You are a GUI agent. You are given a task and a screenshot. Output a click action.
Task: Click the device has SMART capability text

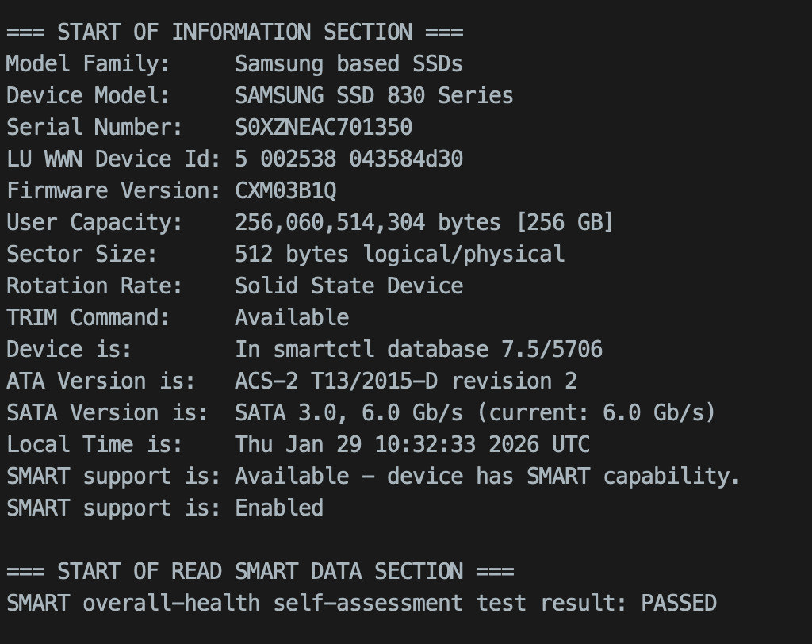563,476
